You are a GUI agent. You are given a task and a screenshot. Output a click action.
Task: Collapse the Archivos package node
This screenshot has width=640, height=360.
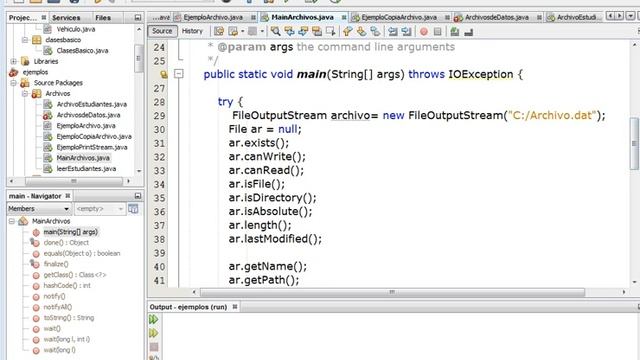coord(25,94)
